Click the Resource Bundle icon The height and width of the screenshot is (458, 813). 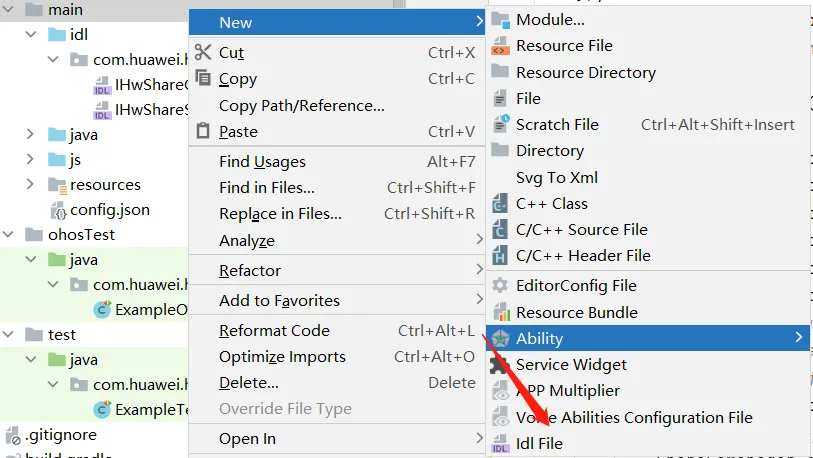click(501, 313)
